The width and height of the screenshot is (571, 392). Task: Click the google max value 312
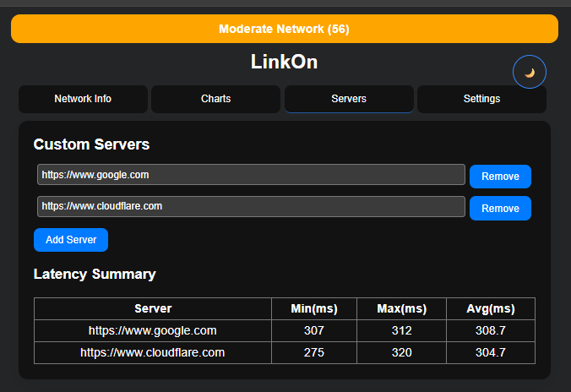402,330
